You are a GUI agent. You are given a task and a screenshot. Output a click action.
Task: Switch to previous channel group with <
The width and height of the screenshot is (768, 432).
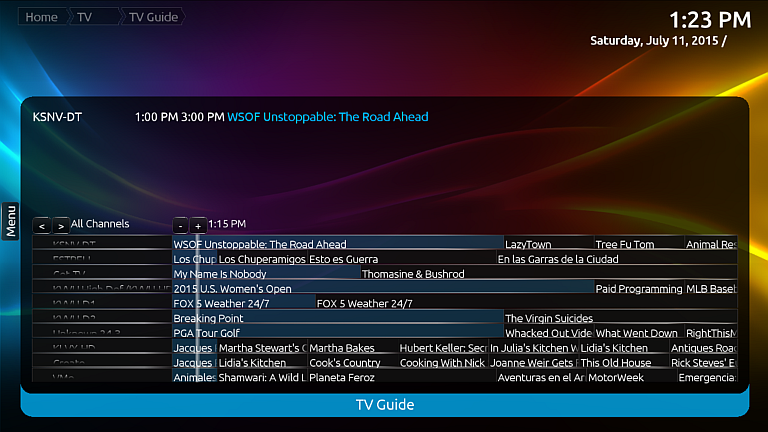[x=42, y=226]
